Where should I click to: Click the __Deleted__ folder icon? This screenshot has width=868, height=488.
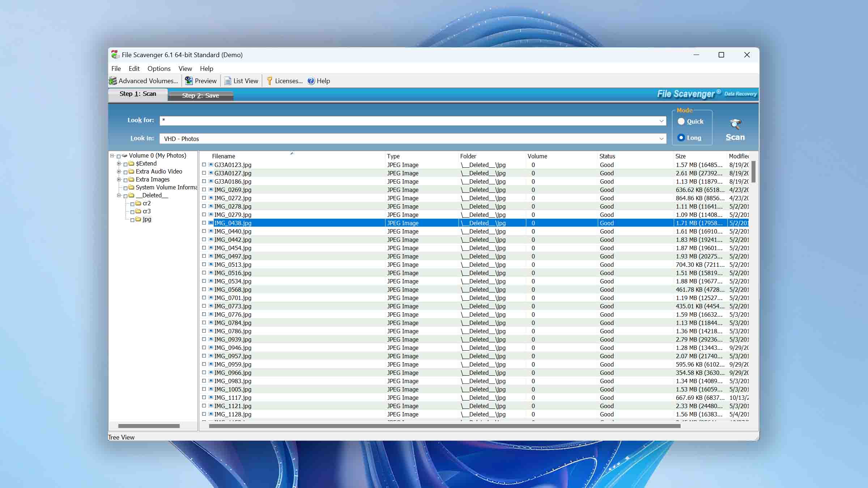point(131,196)
